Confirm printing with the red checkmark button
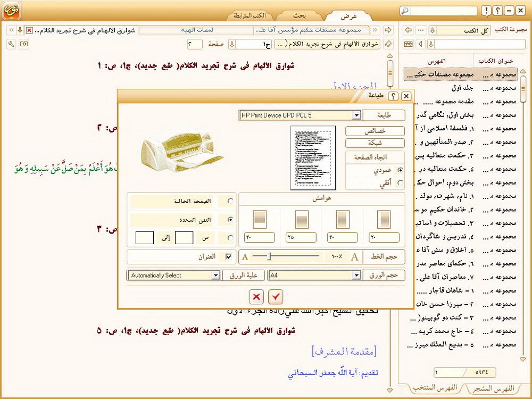 click(276, 297)
